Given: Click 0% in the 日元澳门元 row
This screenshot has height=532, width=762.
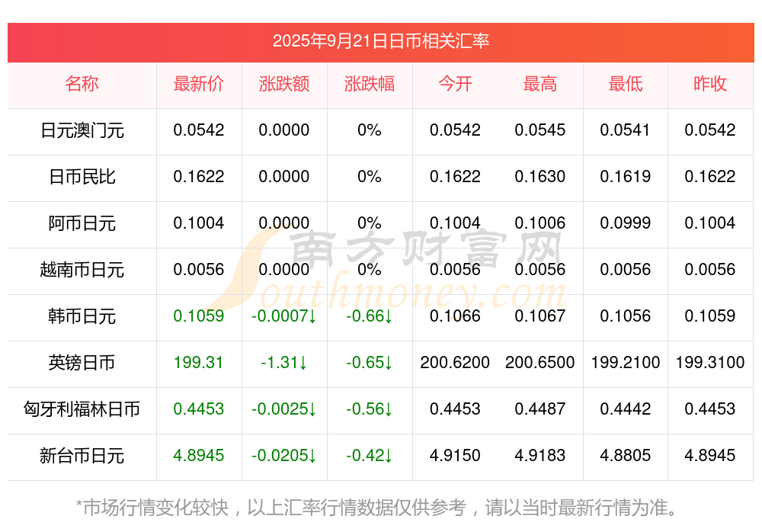Looking at the screenshot, I should [x=370, y=130].
